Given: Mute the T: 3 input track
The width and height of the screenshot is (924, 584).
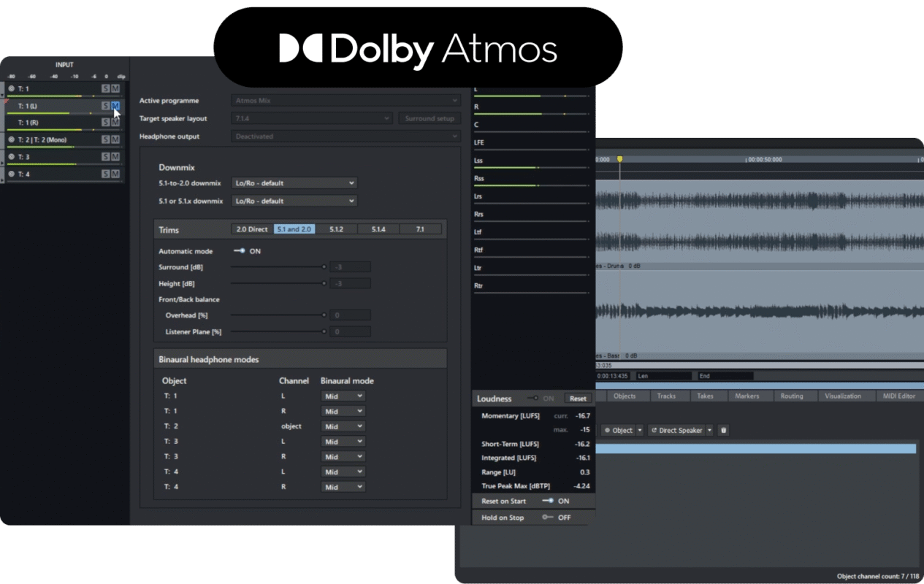Looking at the screenshot, I should pos(115,157).
